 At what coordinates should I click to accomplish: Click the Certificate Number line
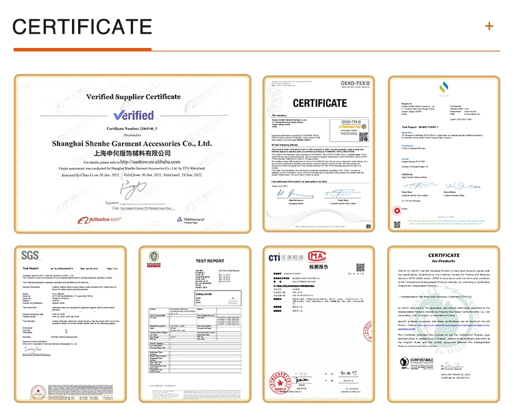coord(132,128)
